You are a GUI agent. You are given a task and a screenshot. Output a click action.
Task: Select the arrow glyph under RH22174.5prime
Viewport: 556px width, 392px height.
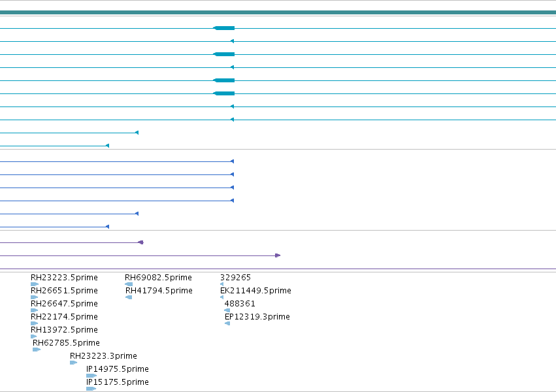pyautogui.click(x=35, y=323)
